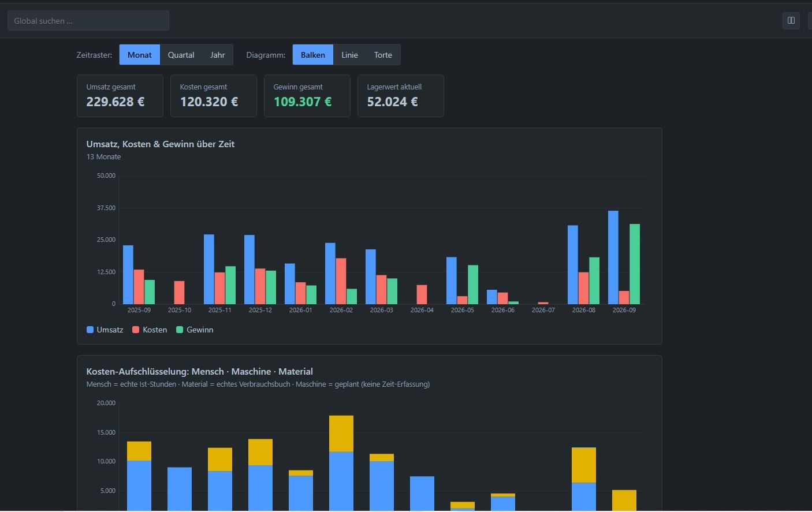Click the blue Umsatz bar for 2026-08

(573, 265)
